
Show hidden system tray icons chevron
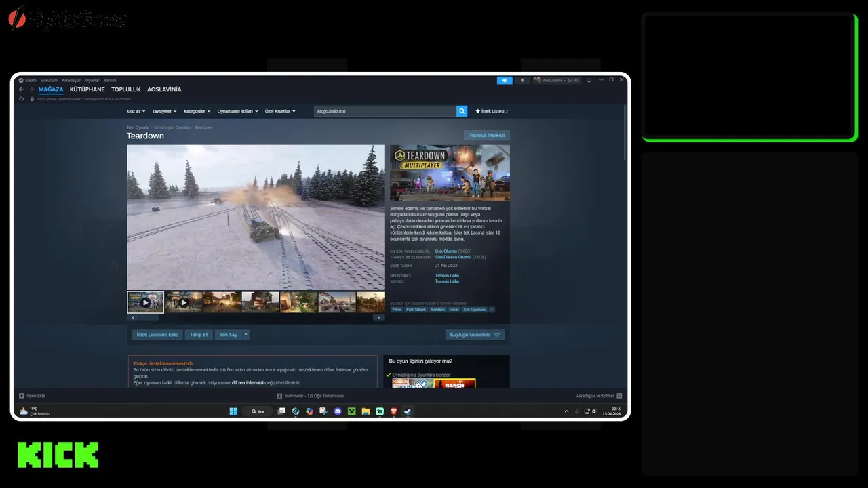567,411
